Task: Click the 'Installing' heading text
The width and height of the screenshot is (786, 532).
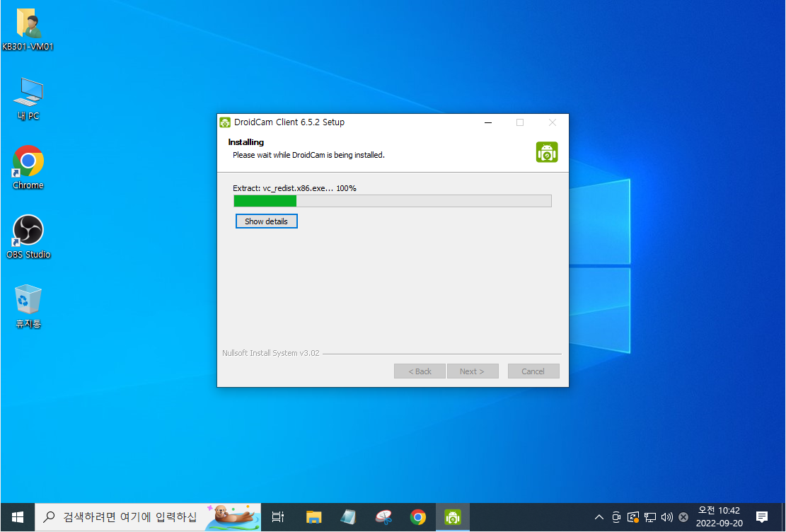Action: (245, 142)
